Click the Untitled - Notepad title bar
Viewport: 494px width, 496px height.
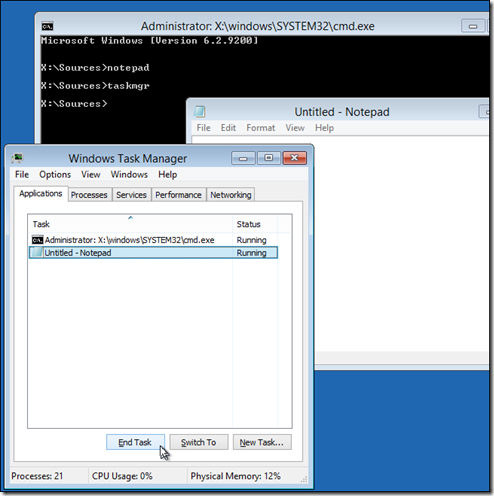tap(342, 112)
